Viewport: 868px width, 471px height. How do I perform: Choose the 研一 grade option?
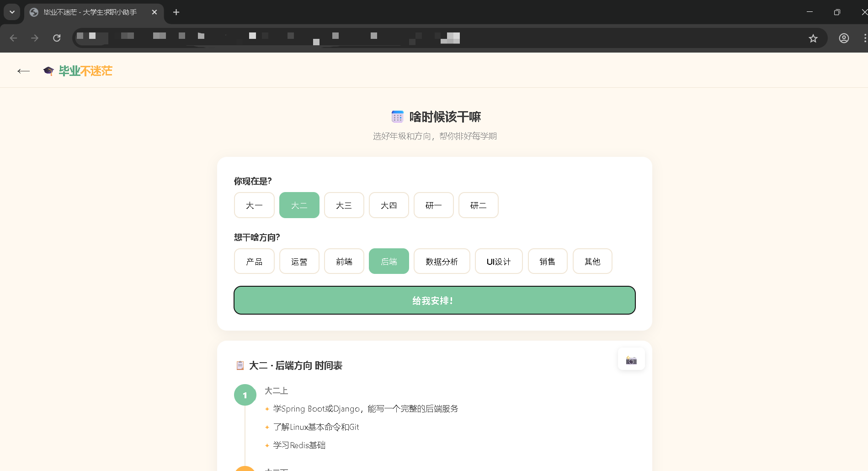pyautogui.click(x=433, y=205)
